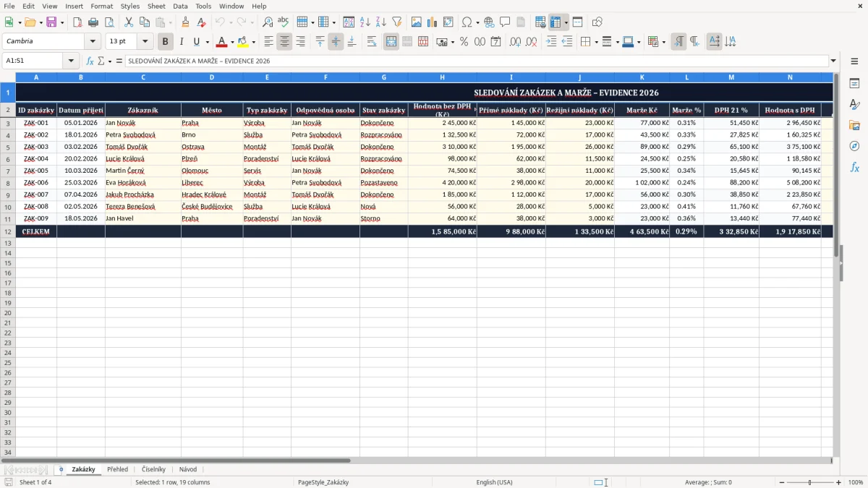
Task: Toggle Italic formatting button
Action: point(181,42)
